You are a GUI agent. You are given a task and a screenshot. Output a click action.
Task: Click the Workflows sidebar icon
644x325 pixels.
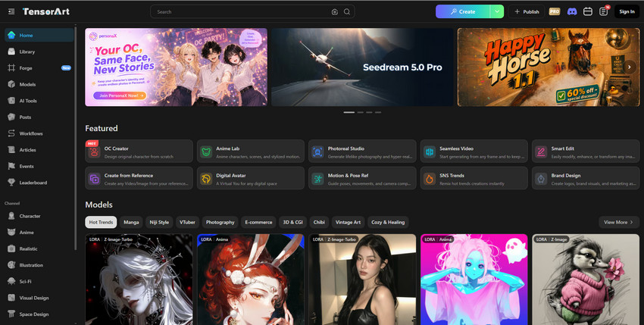[11, 133]
